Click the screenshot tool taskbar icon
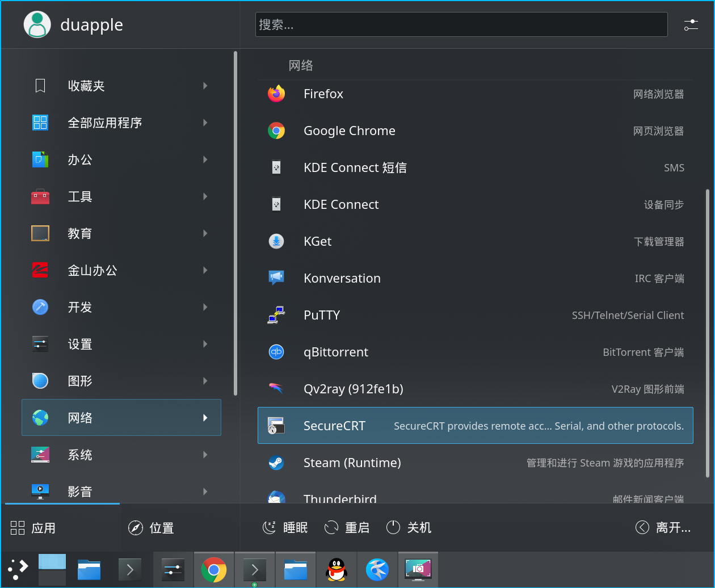Image resolution: width=715 pixels, height=588 pixels. coord(418,569)
